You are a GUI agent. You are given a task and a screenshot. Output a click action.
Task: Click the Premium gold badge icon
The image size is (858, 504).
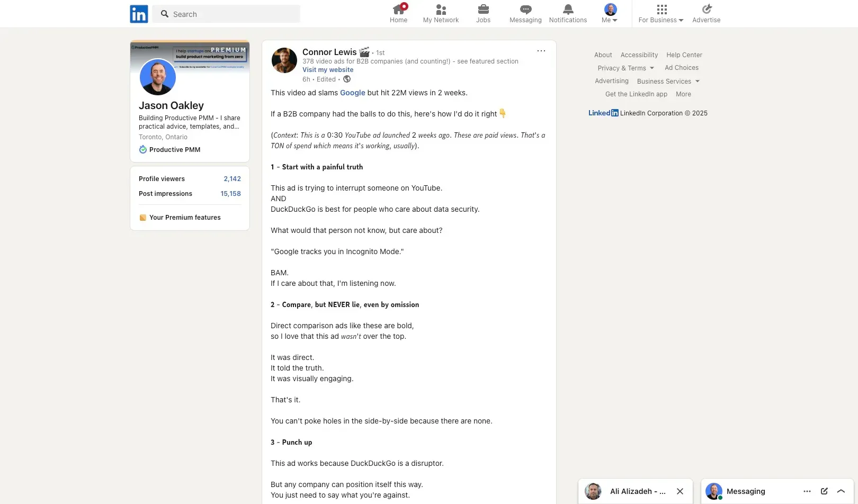coord(142,218)
